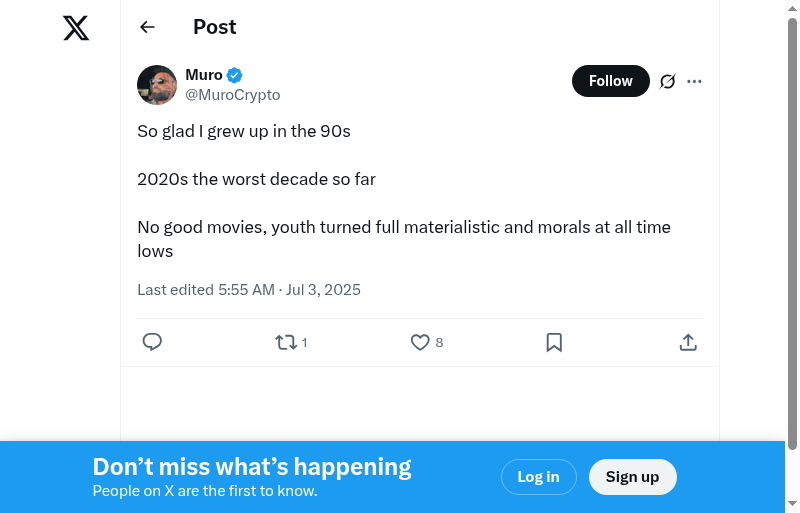Click the X logo icon
The height and width of the screenshot is (513, 800).
coord(76,28)
